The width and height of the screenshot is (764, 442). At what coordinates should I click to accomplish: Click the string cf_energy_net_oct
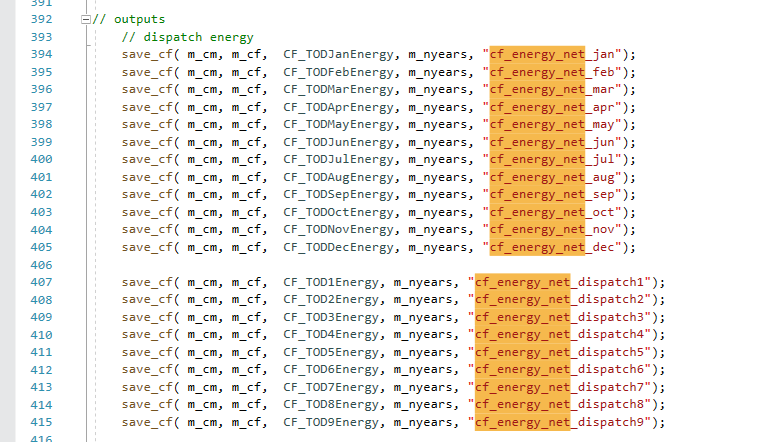pos(552,212)
